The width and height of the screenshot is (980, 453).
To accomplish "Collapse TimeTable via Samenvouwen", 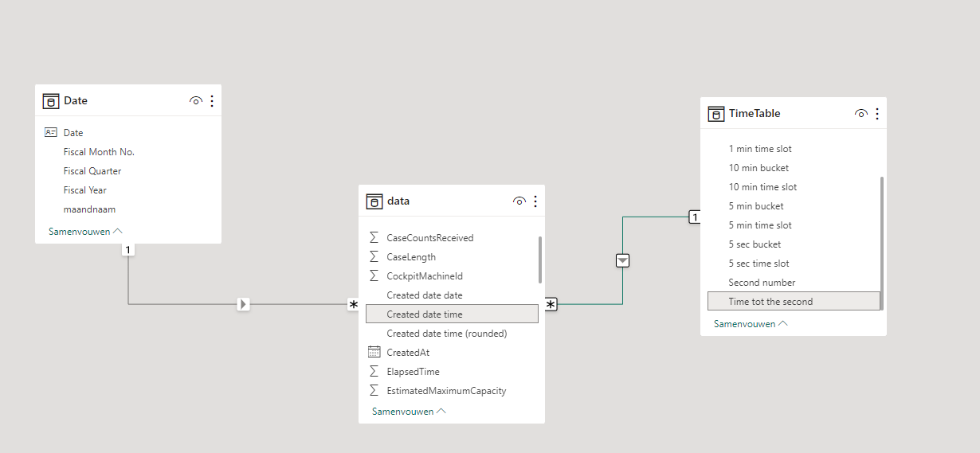I will (x=751, y=324).
